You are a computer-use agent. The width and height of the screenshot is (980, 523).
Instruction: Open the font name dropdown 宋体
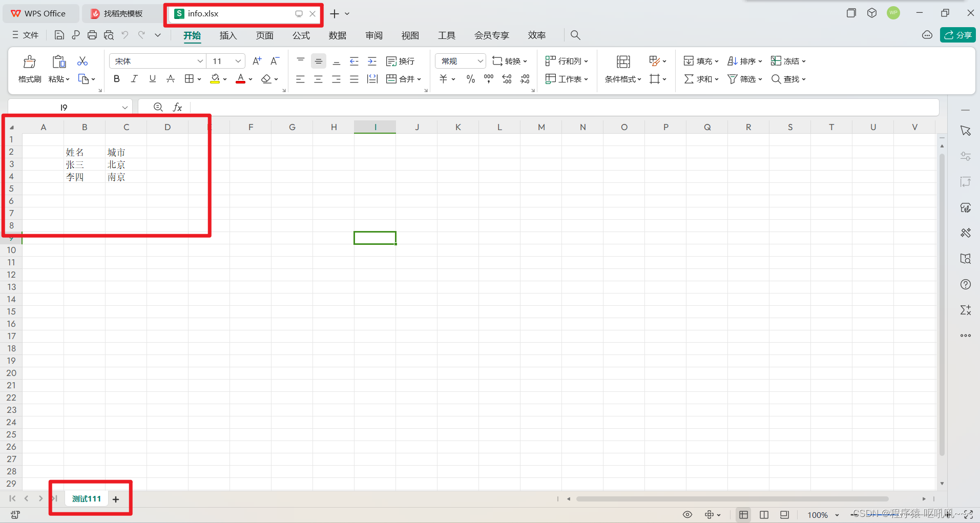pos(200,61)
